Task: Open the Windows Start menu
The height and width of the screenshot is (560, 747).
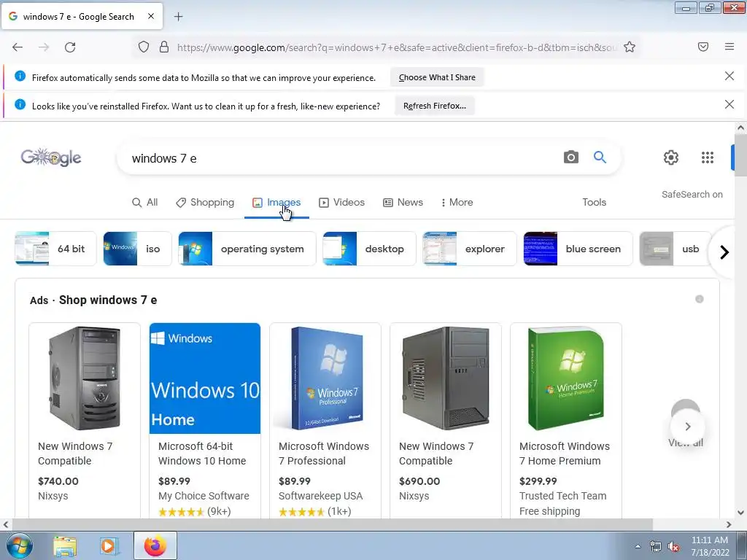Action: point(19,545)
